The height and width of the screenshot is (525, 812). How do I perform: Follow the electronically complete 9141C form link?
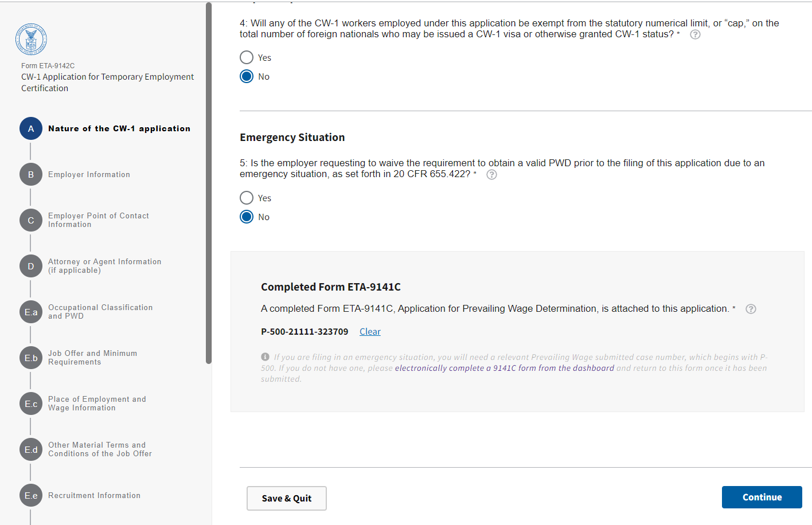[x=504, y=368]
